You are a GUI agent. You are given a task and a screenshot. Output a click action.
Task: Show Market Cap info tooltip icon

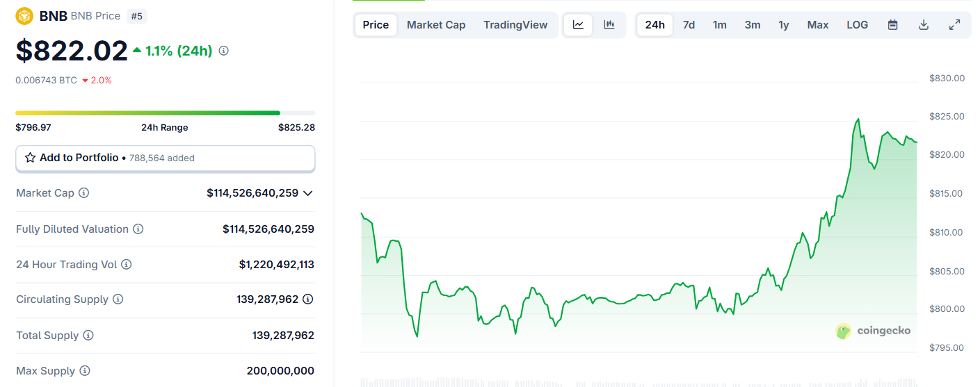tap(84, 193)
